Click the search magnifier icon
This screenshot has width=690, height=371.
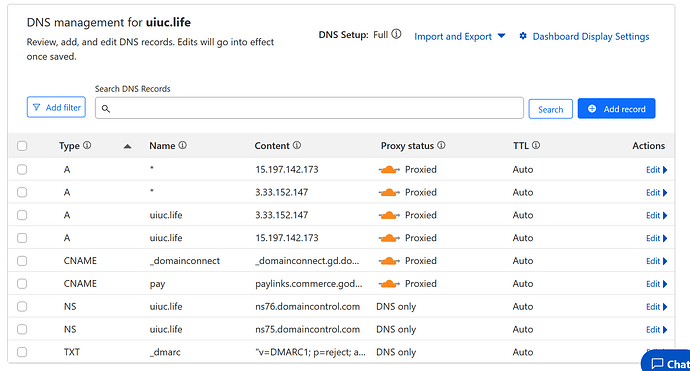pyautogui.click(x=106, y=108)
